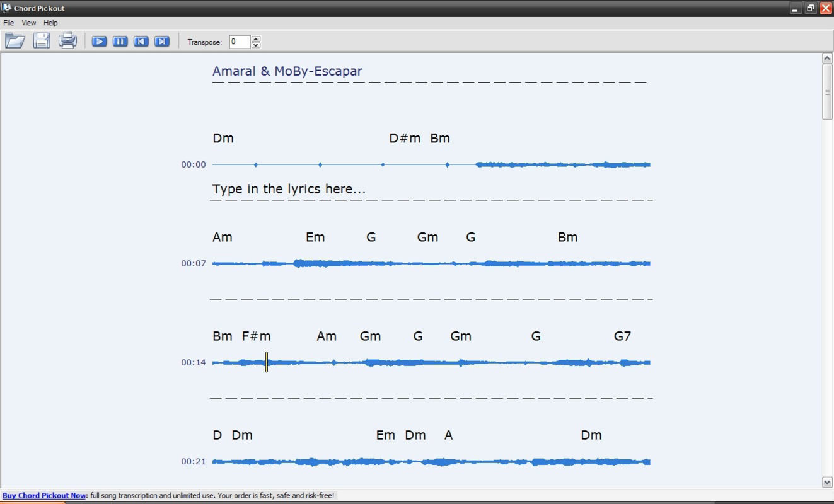
Task: Click the waveform at timestamp 00:07
Action: (x=431, y=263)
